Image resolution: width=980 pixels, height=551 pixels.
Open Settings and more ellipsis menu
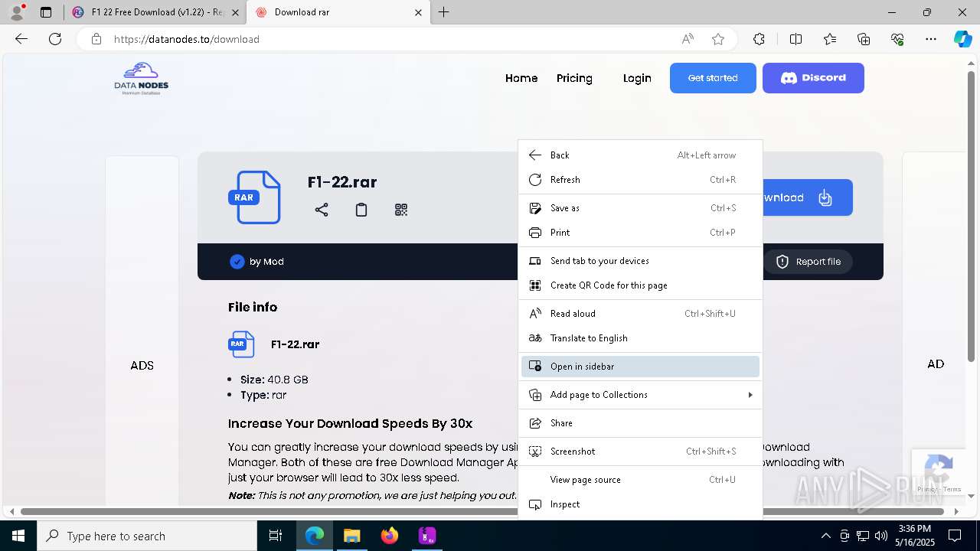[931, 39]
